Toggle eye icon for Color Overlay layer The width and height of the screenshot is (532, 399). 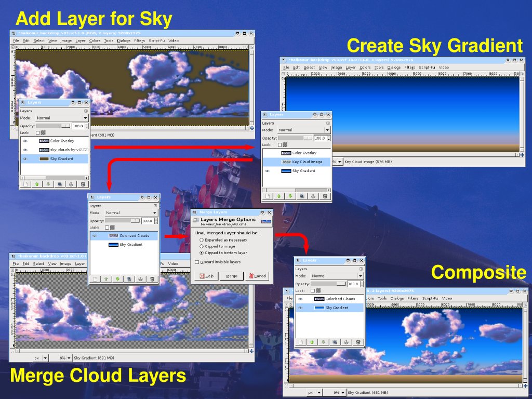pos(25,141)
